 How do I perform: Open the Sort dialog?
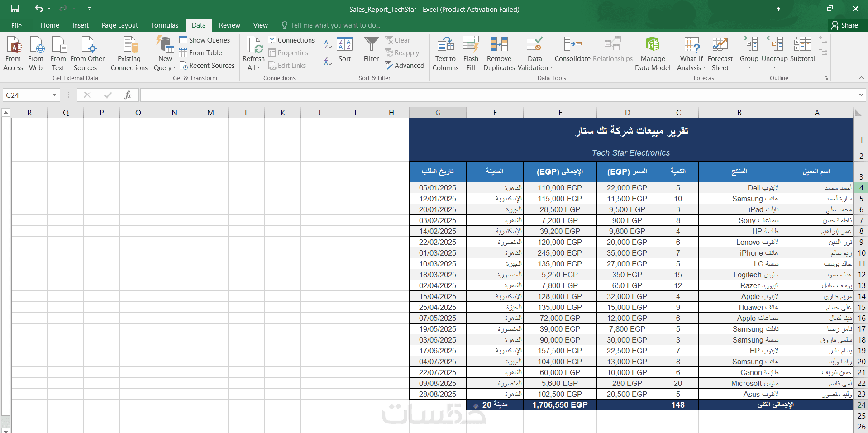(344, 49)
